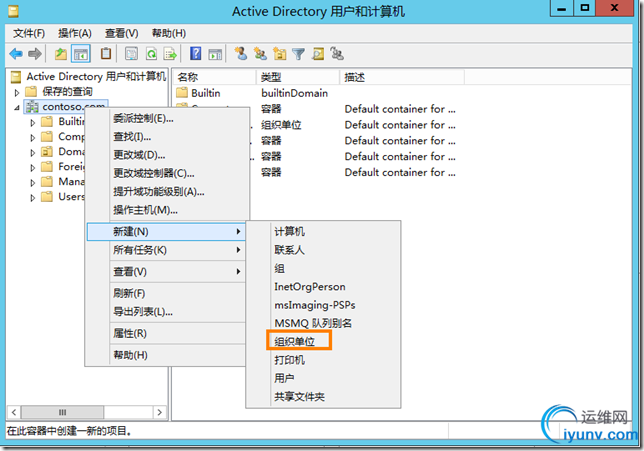This screenshot has width=644, height=451.
Task: Click the clipboard paste toolbar icon
Action: click(106, 54)
